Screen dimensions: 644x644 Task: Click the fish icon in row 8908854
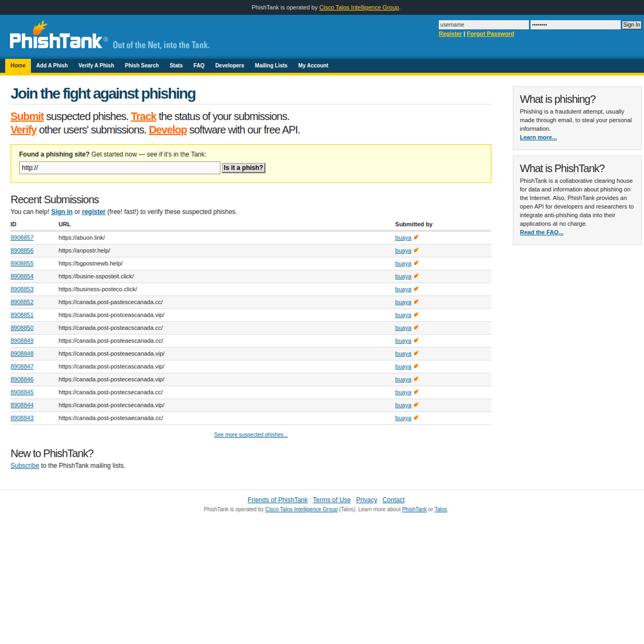416,276
